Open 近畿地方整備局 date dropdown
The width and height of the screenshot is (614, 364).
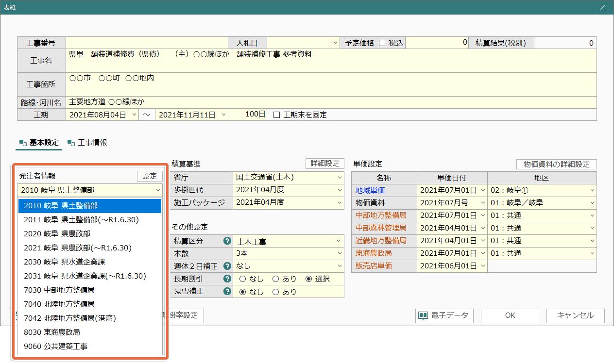click(482, 241)
